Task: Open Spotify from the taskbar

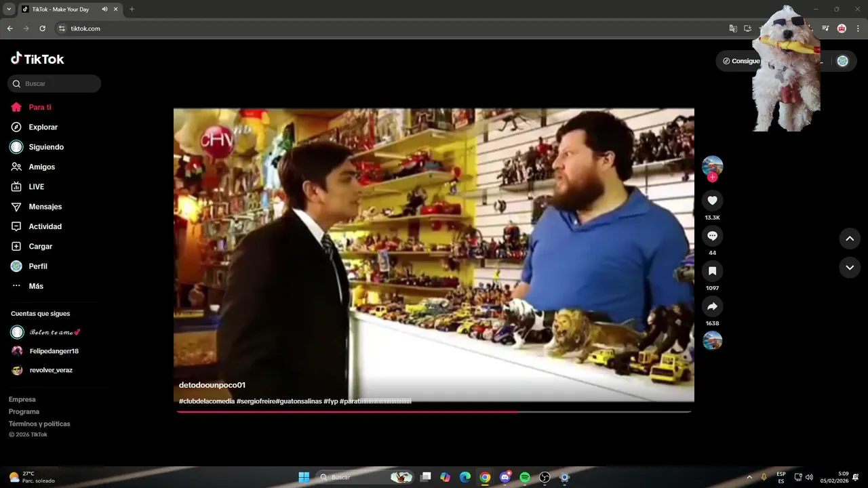Action: pyautogui.click(x=525, y=477)
